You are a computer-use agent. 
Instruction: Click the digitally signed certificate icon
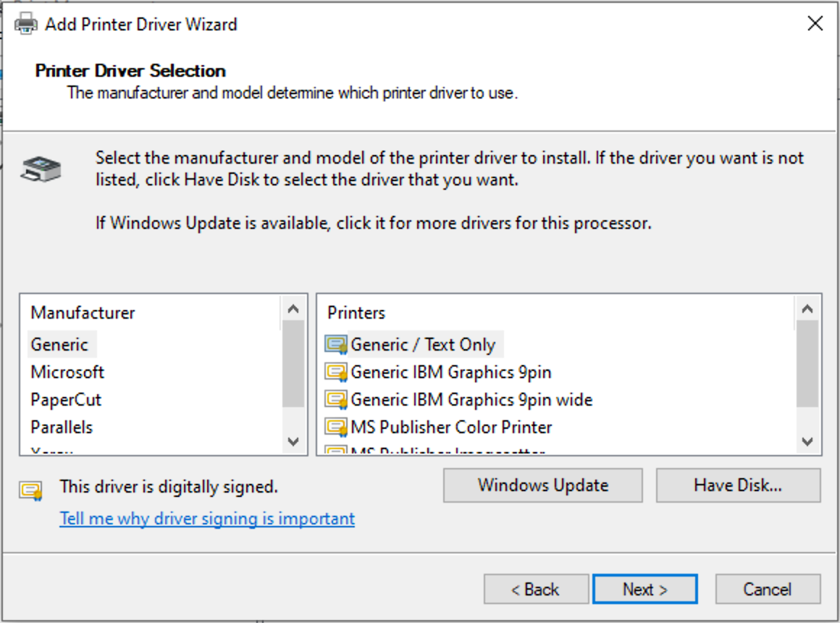(31, 490)
